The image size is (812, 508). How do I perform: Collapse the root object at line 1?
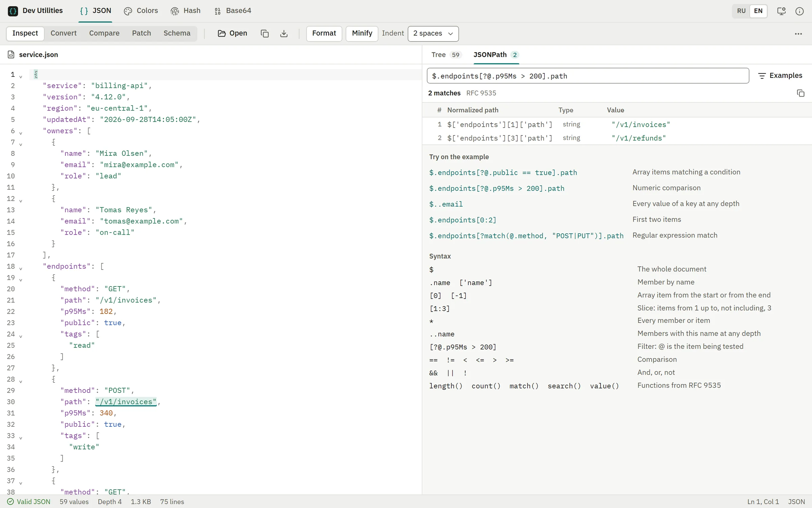tap(21, 77)
